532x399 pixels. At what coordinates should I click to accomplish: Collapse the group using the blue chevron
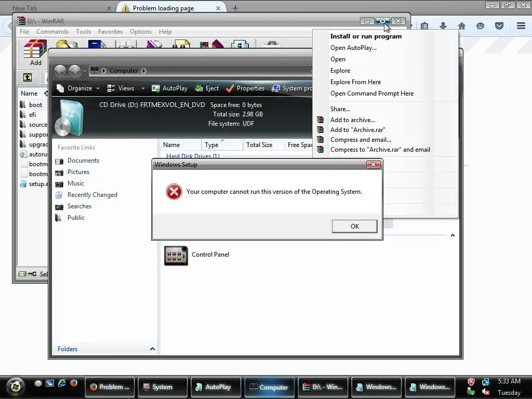click(x=453, y=235)
